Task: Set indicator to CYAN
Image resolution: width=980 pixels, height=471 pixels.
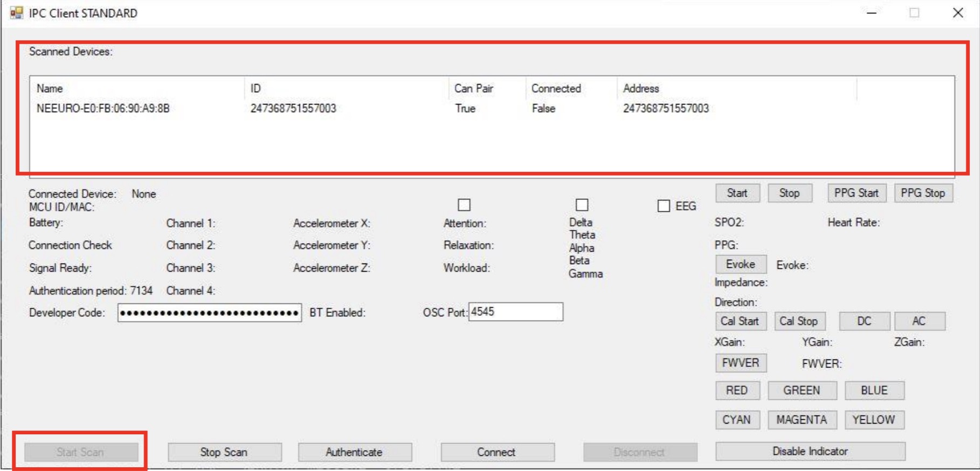Action: pos(737,420)
